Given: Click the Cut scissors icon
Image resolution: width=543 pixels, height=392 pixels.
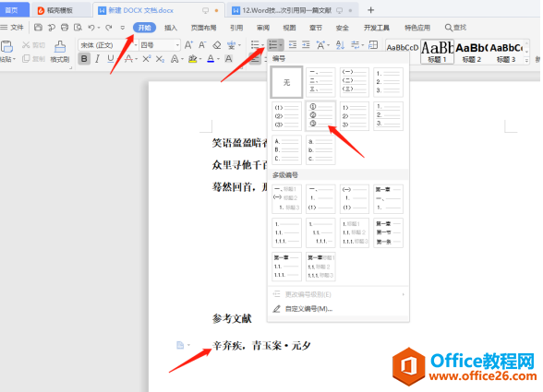Looking at the screenshot, I should tap(26, 45).
